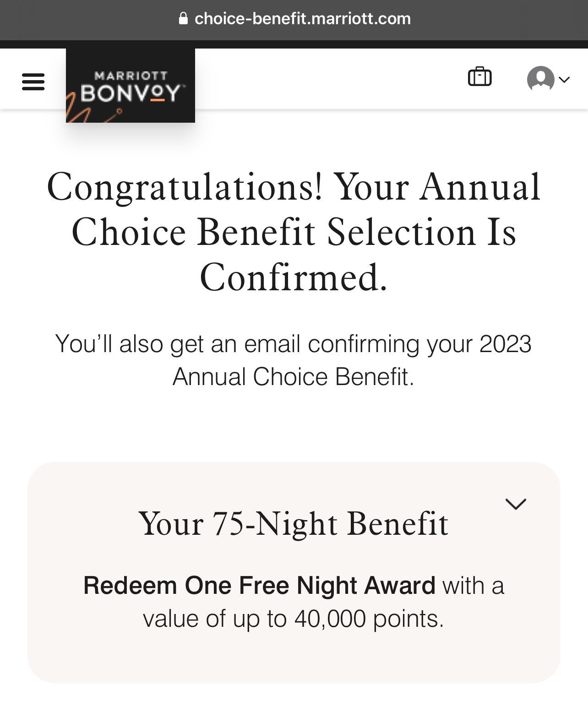Image resolution: width=588 pixels, height=706 pixels.
Task: Expand the account dropdown chevron
Action: 564,79
